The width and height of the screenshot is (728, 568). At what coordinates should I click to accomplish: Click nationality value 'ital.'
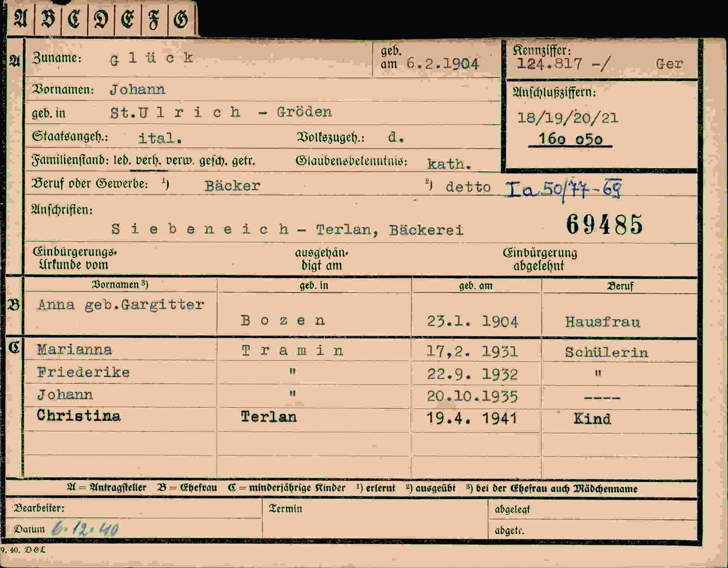pos(160,138)
